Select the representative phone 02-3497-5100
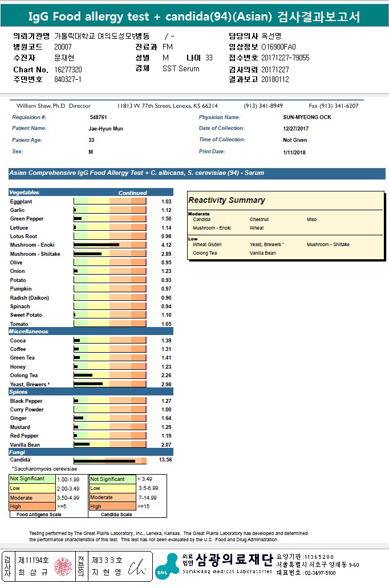 [x=320, y=573]
